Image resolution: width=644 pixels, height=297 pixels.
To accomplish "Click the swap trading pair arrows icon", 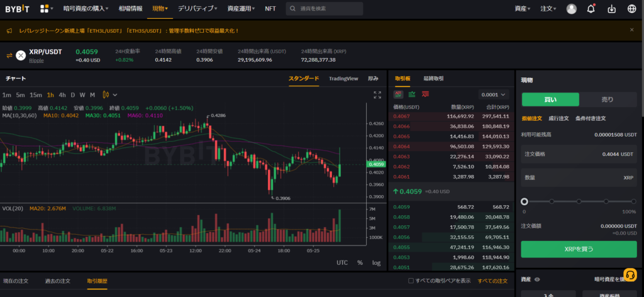I will 9,55.
